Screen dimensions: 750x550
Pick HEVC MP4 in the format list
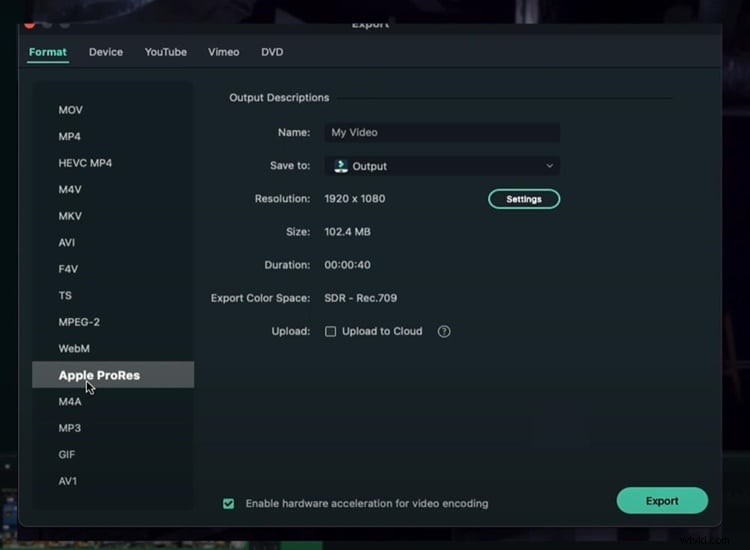tap(85, 163)
